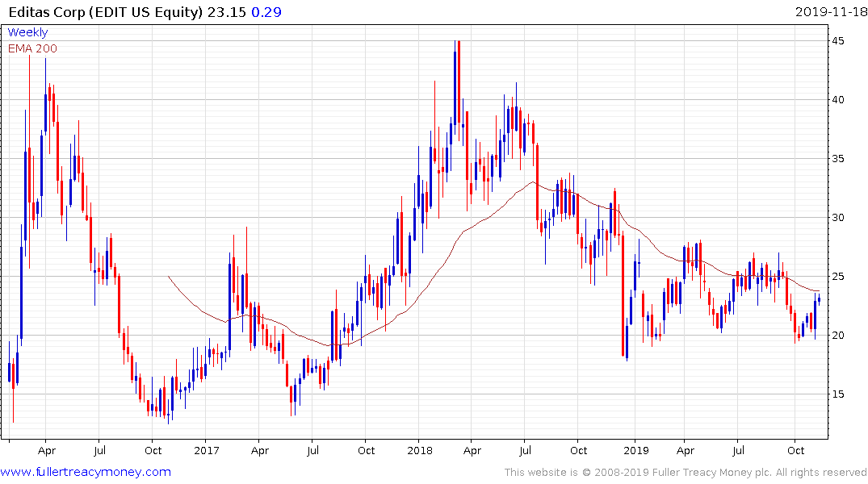The width and height of the screenshot is (868, 484).
Task: Click the 20 price axis label
Action: point(837,336)
